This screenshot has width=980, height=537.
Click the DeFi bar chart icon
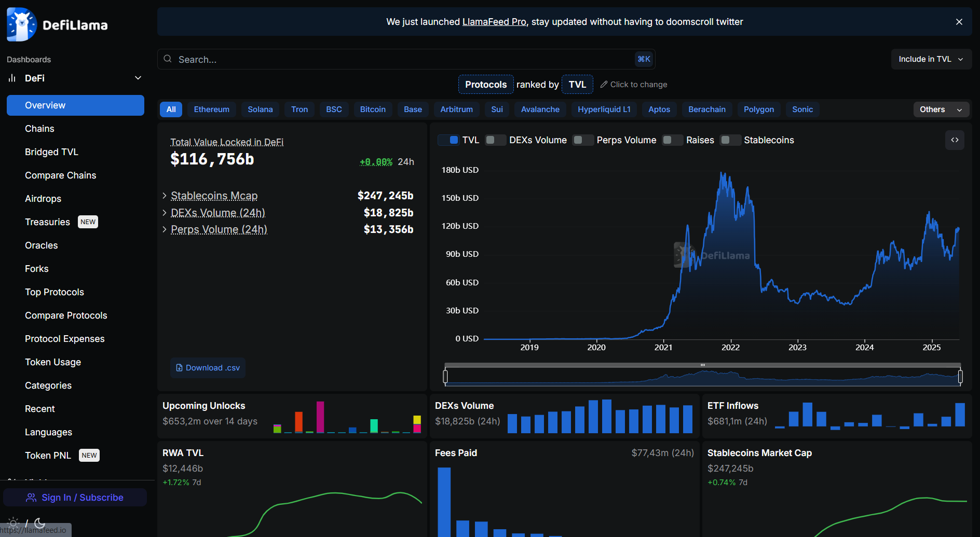[x=12, y=78]
